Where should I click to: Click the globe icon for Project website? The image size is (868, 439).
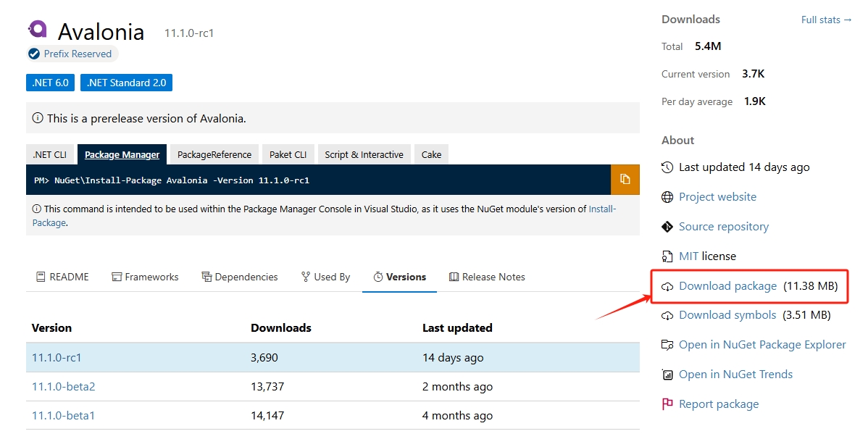[x=667, y=197]
